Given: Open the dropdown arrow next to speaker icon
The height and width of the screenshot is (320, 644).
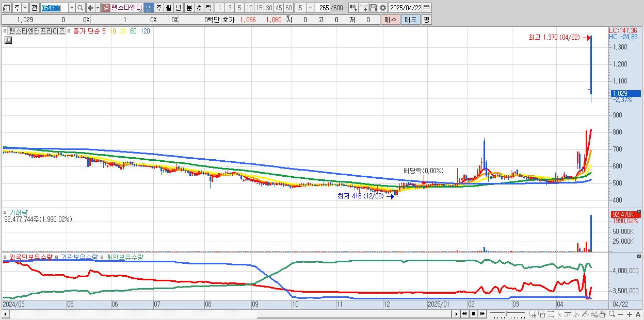Looking at the screenshot, I should [98, 8].
